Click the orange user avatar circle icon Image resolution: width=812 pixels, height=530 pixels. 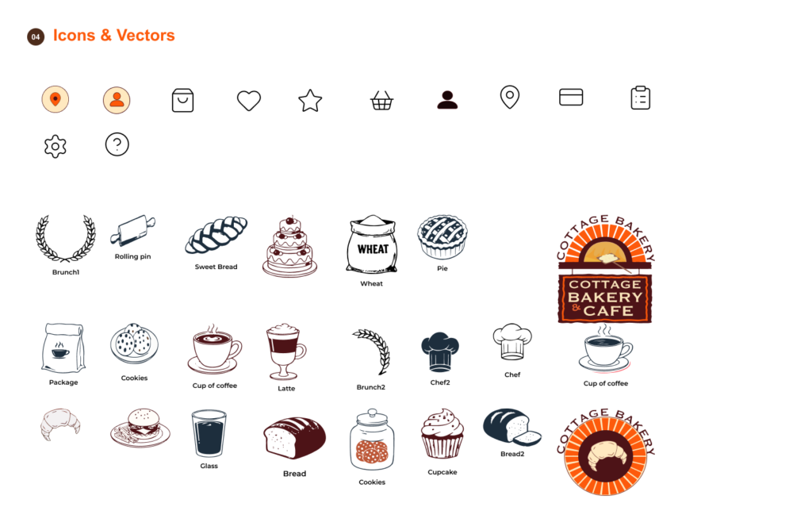click(117, 100)
